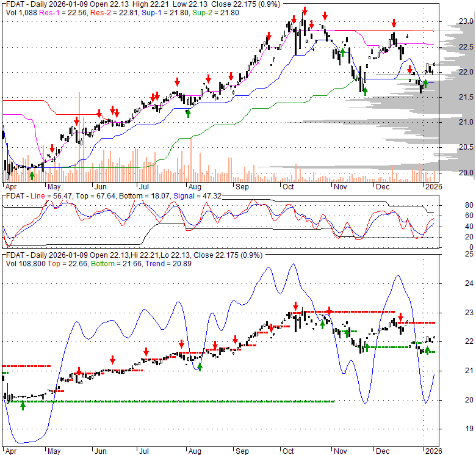Screen dimensions: 476x455
Task: Click the red down arrow in early May on the top chart
Action: point(52,148)
